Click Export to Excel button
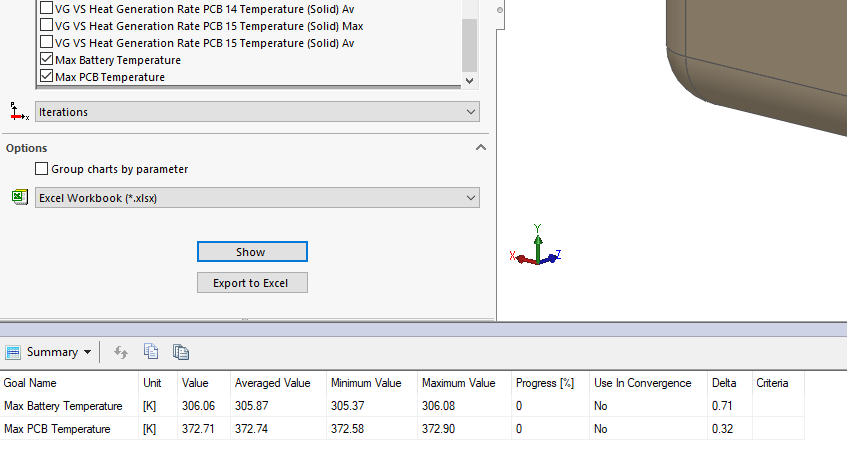847x464 pixels. 252,283
